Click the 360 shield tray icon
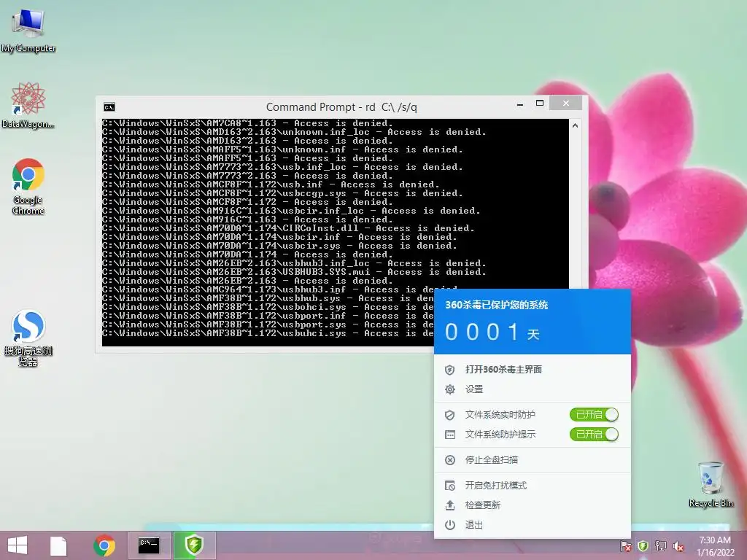Image resolution: width=747 pixels, height=560 pixels. point(643,545)
